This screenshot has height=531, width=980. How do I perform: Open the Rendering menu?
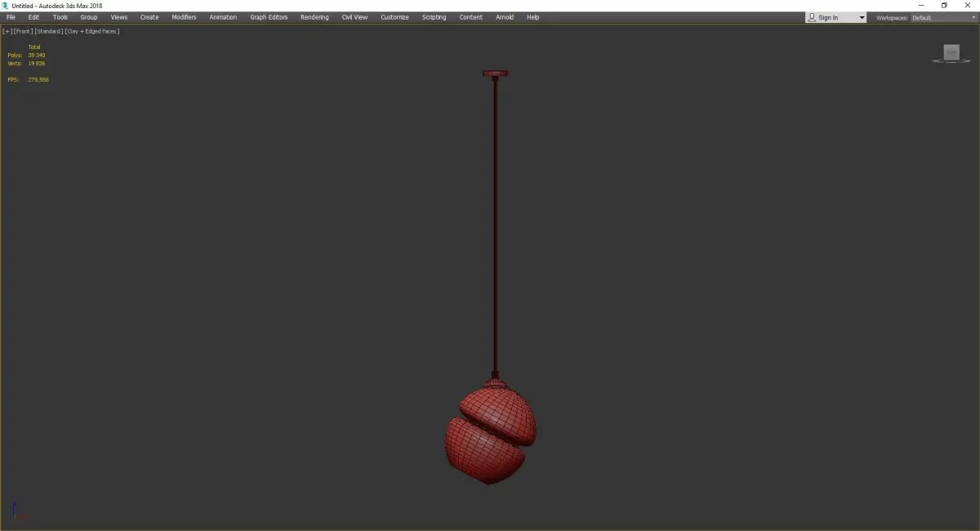(314, 17)
